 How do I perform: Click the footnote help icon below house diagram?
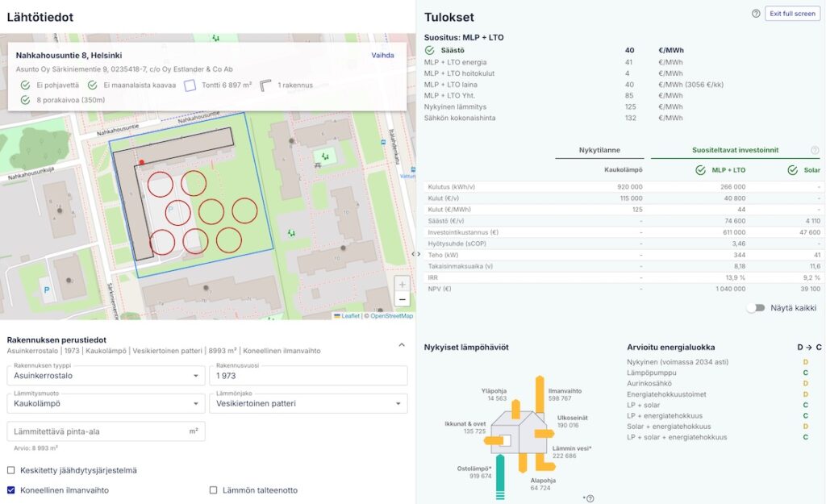[590, 499]
